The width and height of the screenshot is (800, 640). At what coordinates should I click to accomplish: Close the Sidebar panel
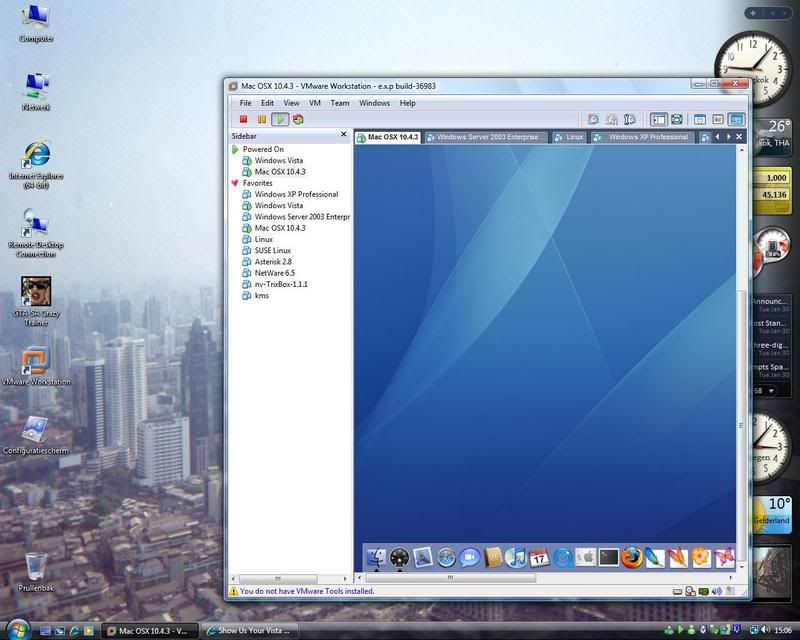(x=343, y=134)
